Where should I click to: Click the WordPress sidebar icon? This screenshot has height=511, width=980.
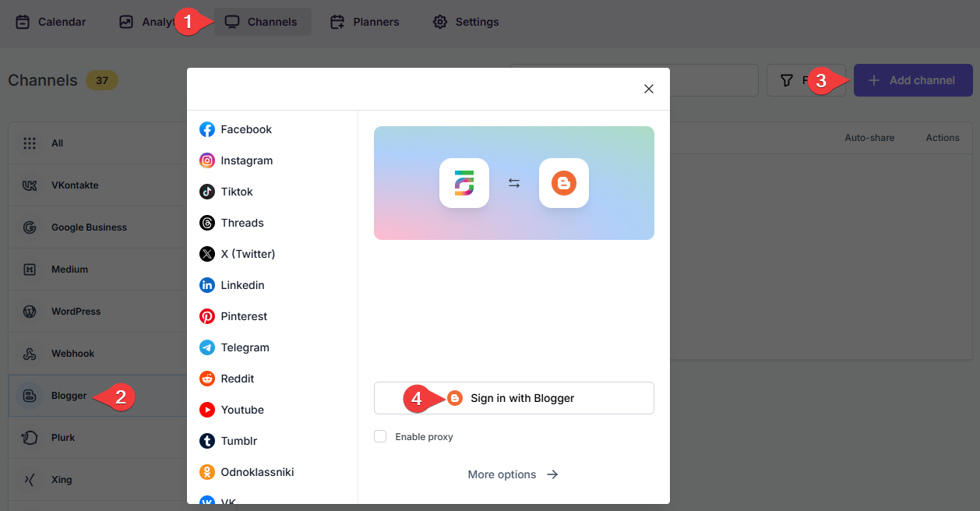click(x=30, y=312)
